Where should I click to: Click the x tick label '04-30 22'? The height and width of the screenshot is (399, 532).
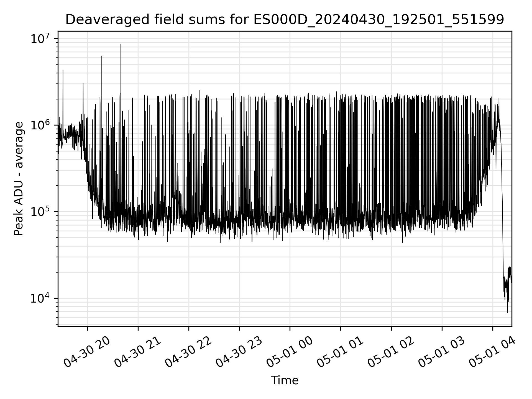(x=188, y=352)
